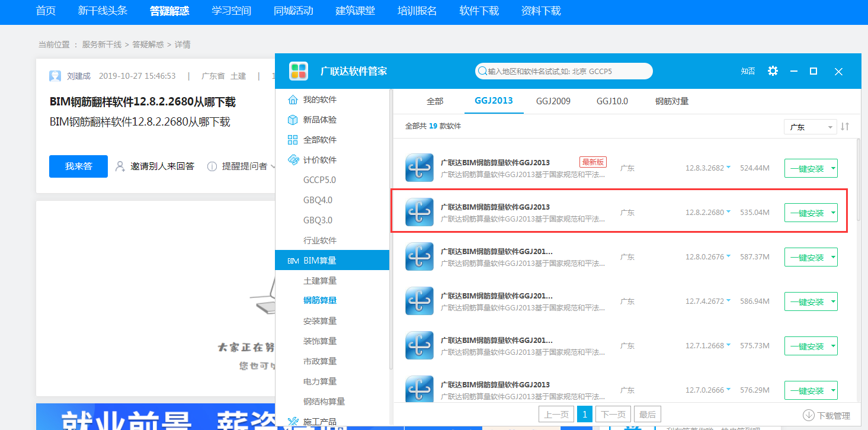This screenshot has height=430, width=868.
Task: Click the 新品体验 cube icon
Action: pos(293,120)
